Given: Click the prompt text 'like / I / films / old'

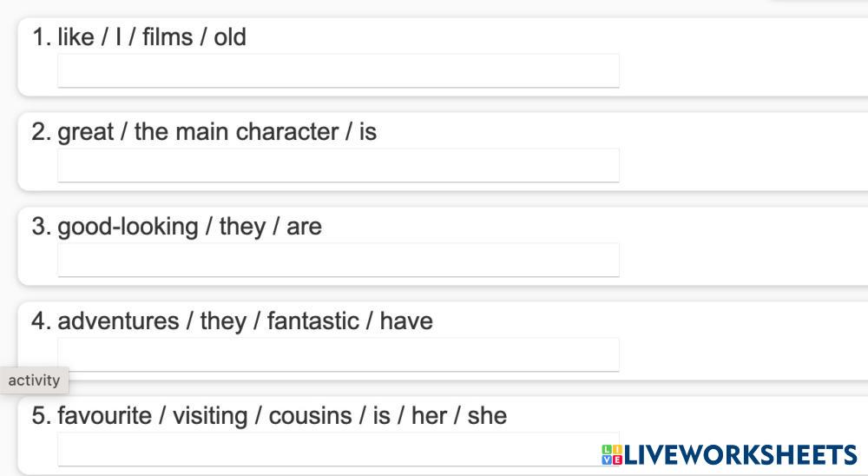Looking at the screenshot, I should point(152,37).
